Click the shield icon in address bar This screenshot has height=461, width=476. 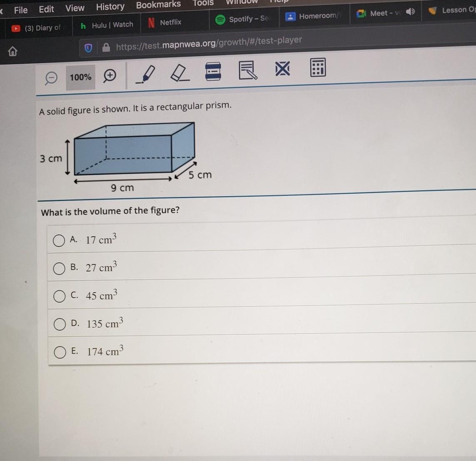(88, 48)
